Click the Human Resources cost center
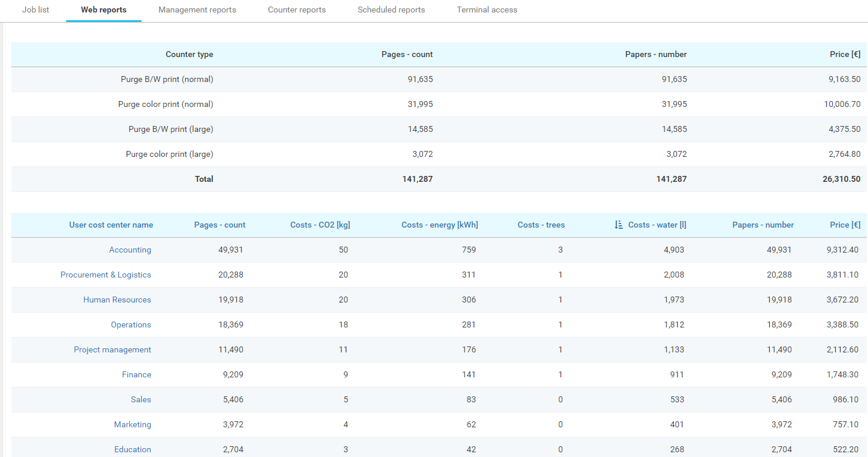Viewport: 868px width, 457px height. click(117, 300)
